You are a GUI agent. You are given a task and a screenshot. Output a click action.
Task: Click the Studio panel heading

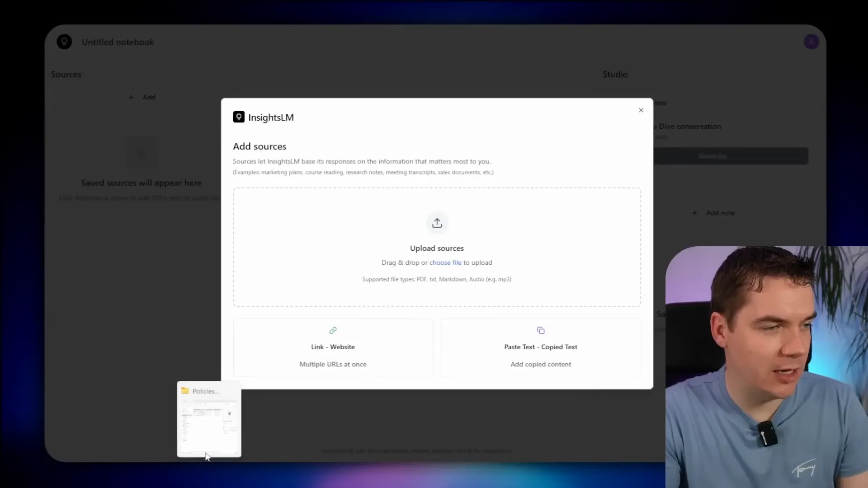pos(615,74)
